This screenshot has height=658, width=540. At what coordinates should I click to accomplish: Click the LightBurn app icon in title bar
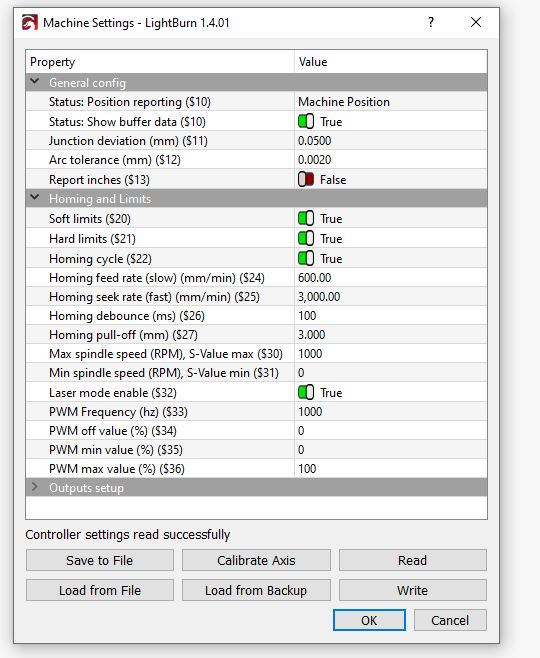(29, 23)
